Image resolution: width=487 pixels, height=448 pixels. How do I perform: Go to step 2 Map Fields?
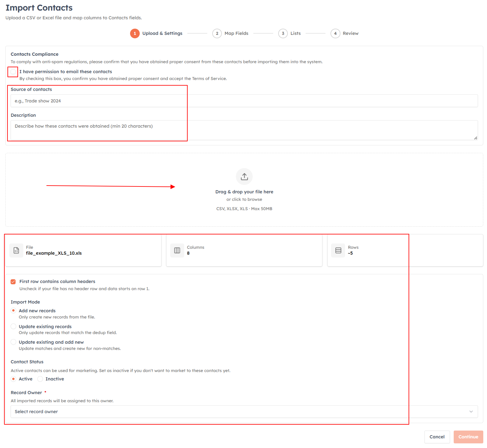point(230,33)
